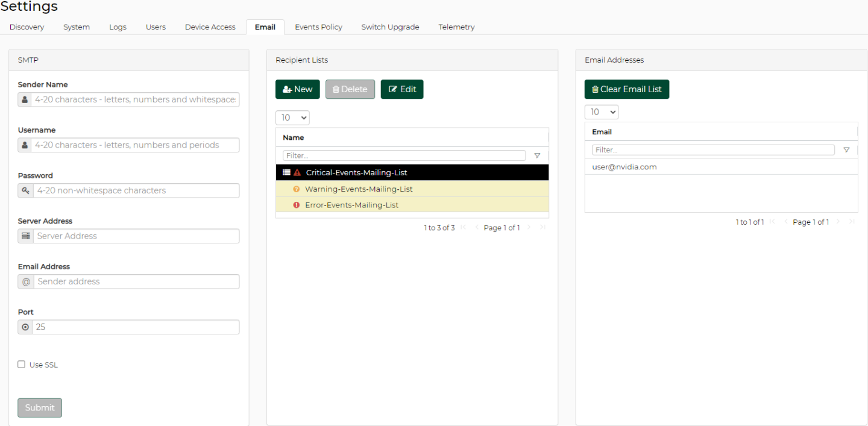Click the filter funnel icon in Recipient Lists
868x426 pixels.
537,155
